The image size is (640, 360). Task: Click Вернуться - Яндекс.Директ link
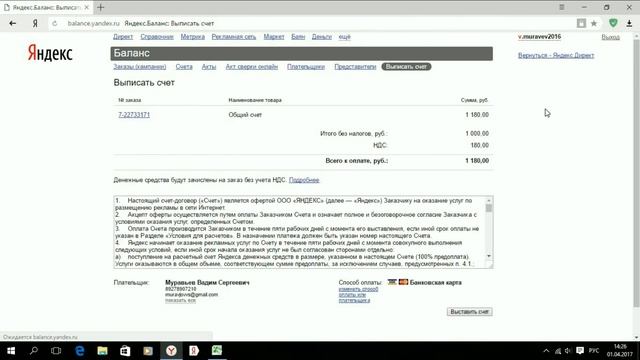tap(556, 55)
